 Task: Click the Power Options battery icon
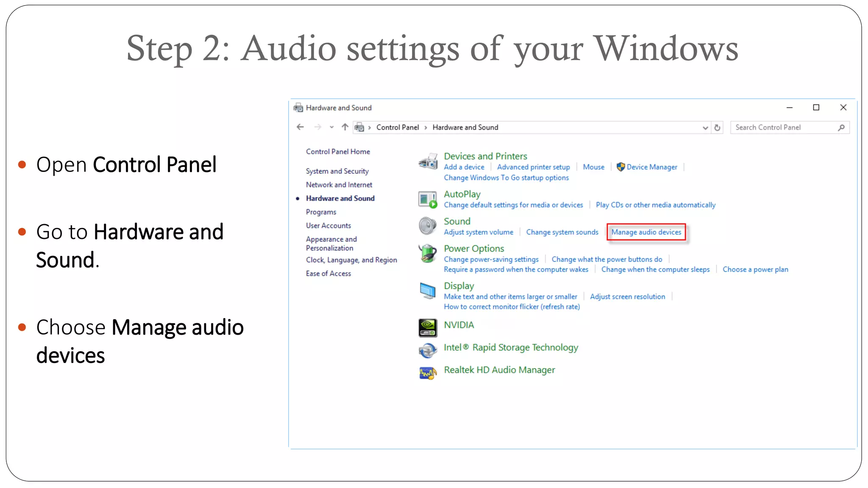pyautogui.click(x=428, y=253)
